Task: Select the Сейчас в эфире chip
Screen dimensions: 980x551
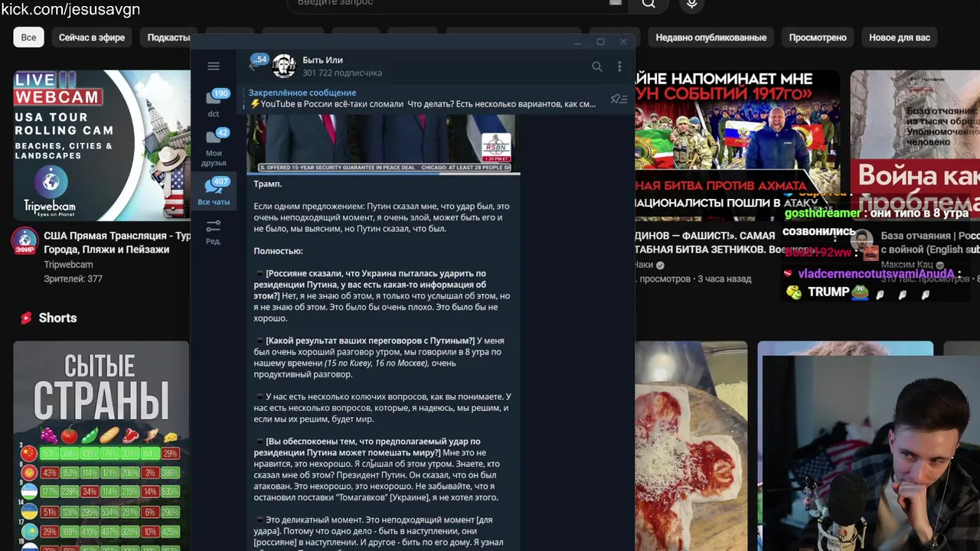Action: [92, 37]
